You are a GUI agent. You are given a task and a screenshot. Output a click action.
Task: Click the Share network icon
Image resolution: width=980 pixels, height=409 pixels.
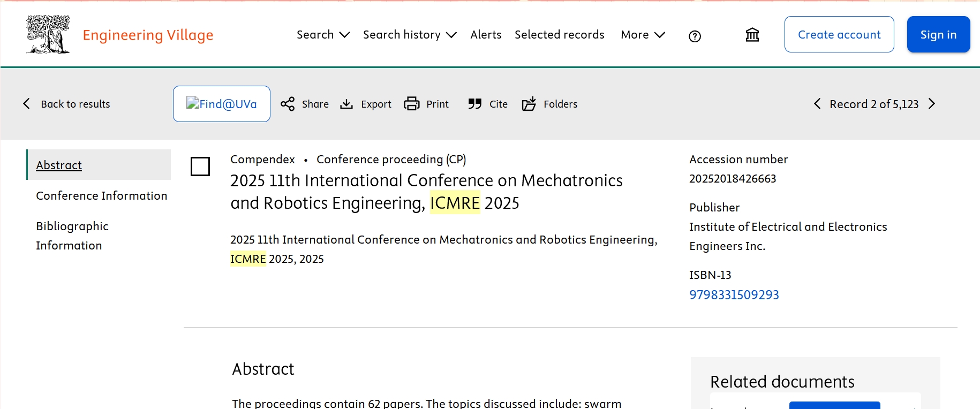[288, 104]
